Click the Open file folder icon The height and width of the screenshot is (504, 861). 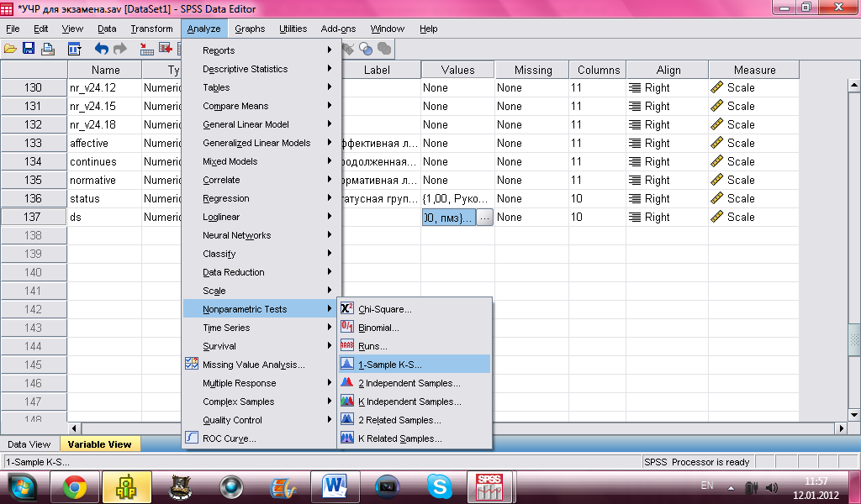pos(10,49)
